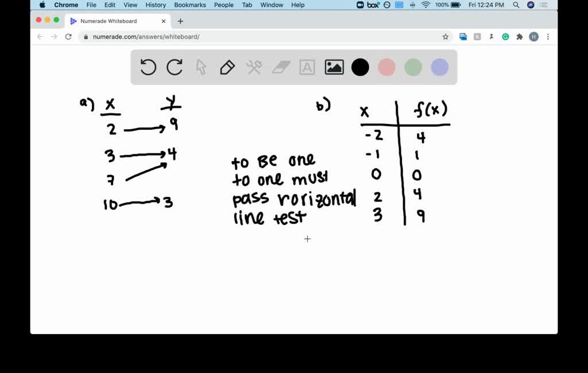Open the Window menu
This screenshot has width=588, height=373.
tap(271, 5)
